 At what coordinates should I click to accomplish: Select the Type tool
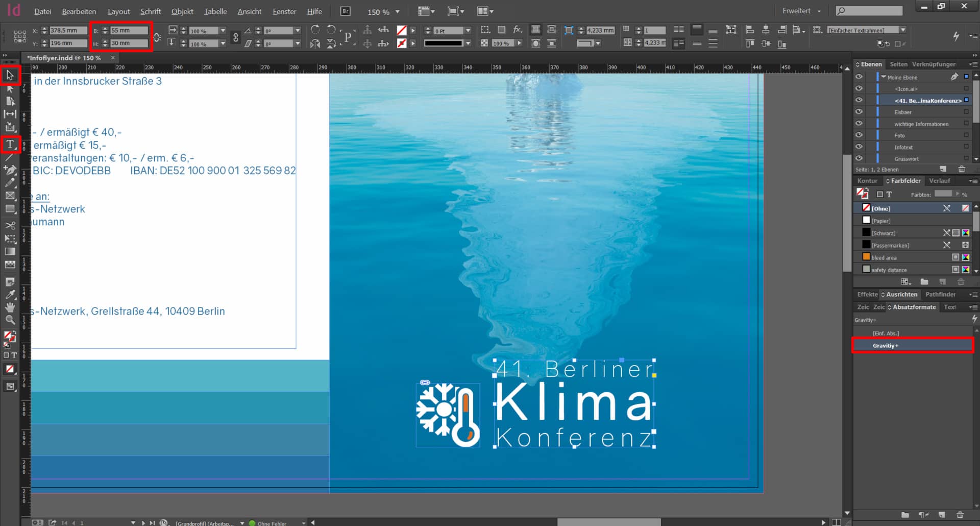coord(10,145)
